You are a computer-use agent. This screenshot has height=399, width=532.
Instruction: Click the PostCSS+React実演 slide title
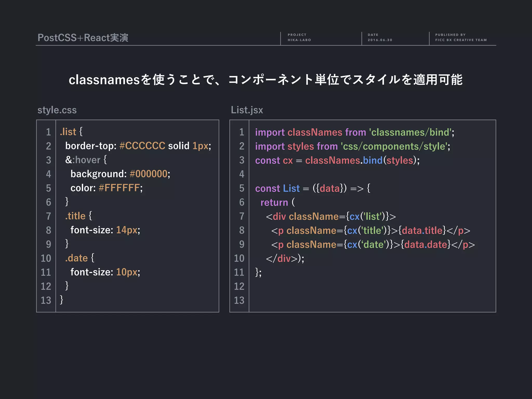click(83, 38)
